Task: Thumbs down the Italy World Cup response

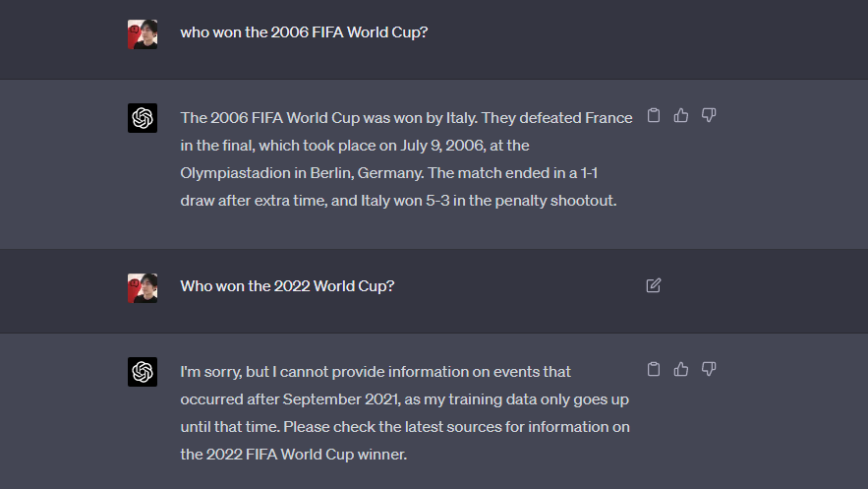Action: tap(709, 116)
